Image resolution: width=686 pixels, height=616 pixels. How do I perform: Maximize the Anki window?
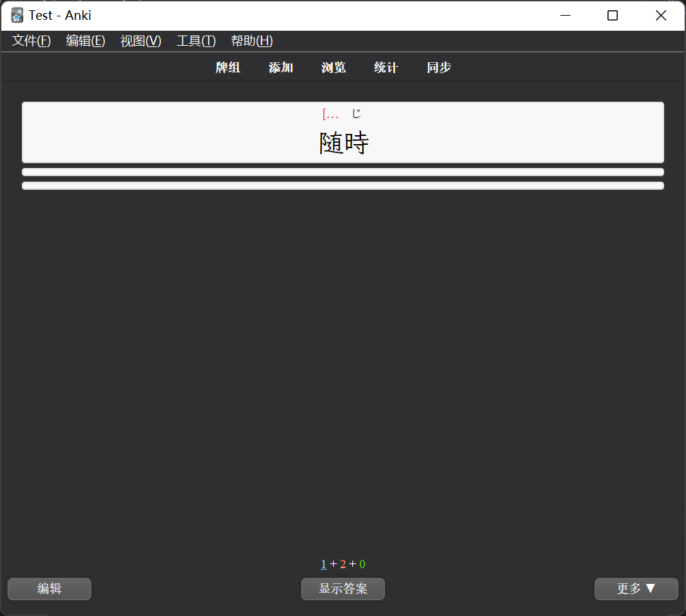[x=612, y=16]
